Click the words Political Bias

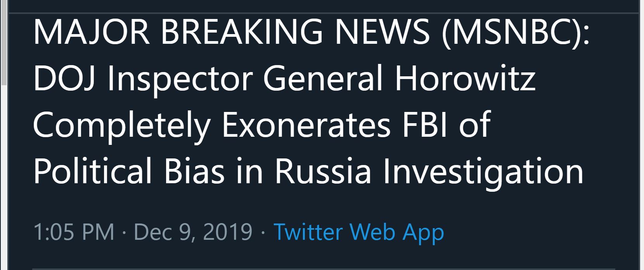(129, 171)
